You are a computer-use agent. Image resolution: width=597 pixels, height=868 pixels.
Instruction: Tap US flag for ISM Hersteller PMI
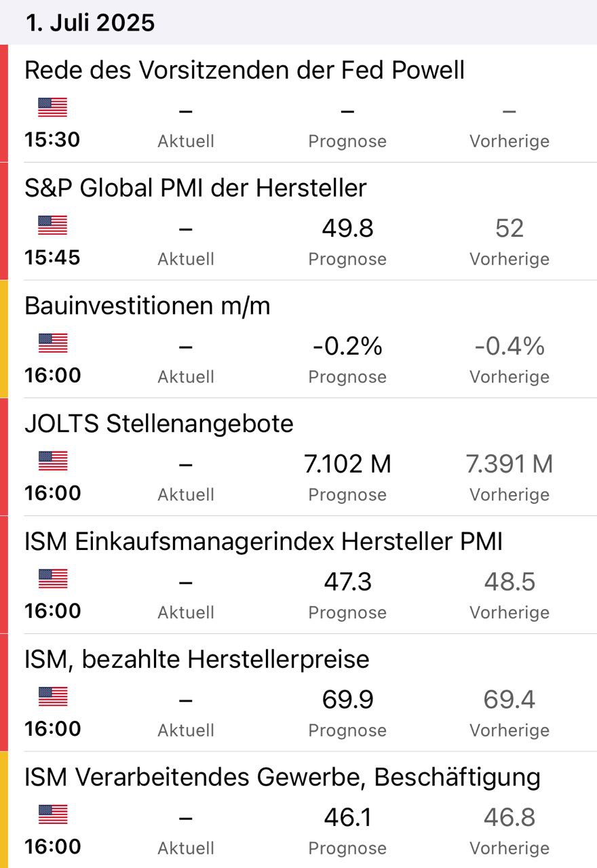(x=53, y=579)
